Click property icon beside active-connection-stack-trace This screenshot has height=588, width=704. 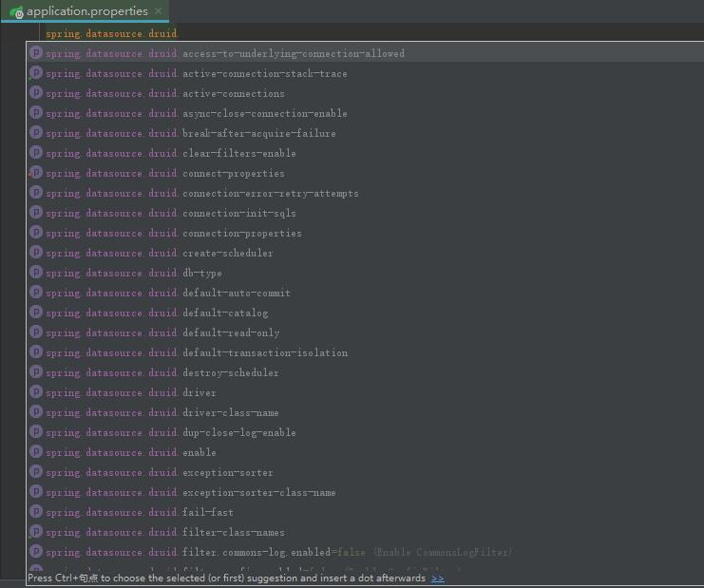[x=36, y=73]
